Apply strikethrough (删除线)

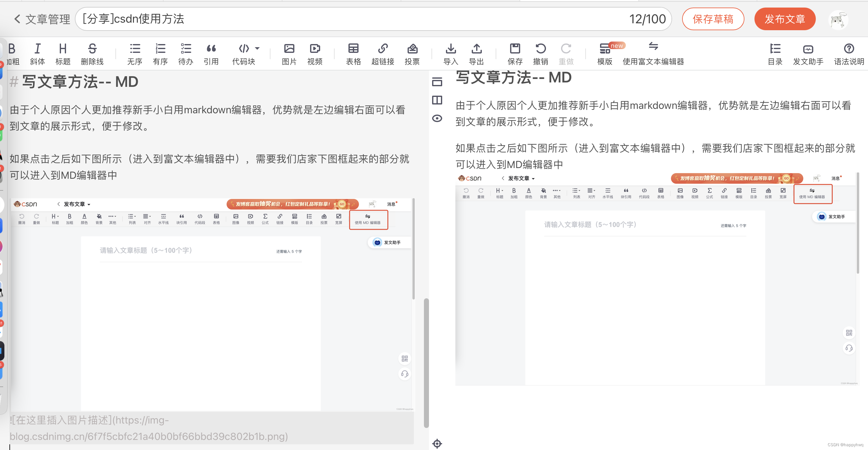(x=92, y=54)
